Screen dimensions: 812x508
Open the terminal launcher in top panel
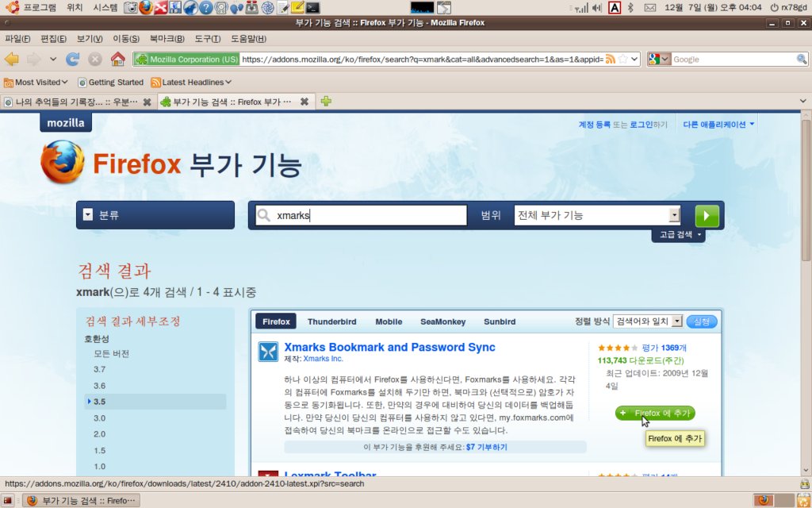pyautogui.click(x=312, y=7)
